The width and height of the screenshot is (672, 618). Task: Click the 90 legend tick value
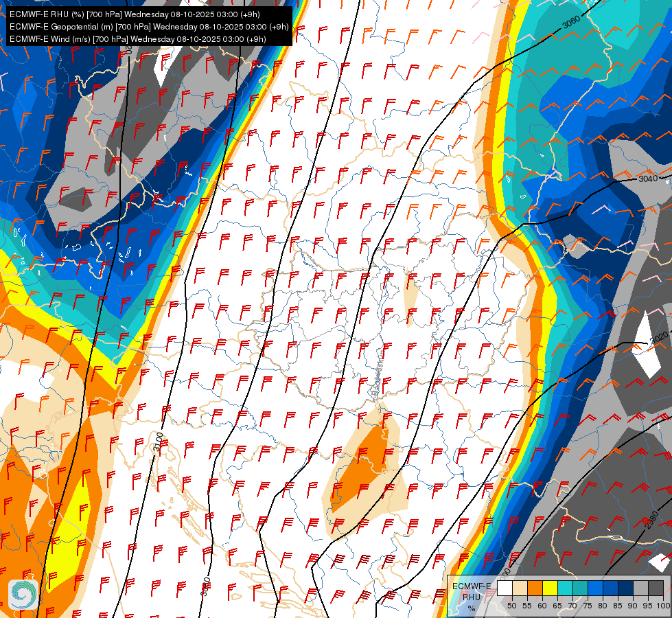click(633, 606)
